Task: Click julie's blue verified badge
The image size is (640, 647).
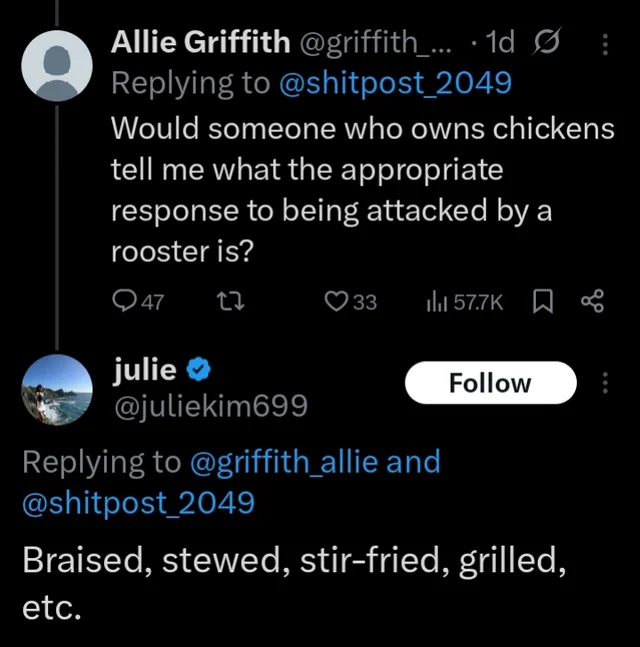Action: 199,369
